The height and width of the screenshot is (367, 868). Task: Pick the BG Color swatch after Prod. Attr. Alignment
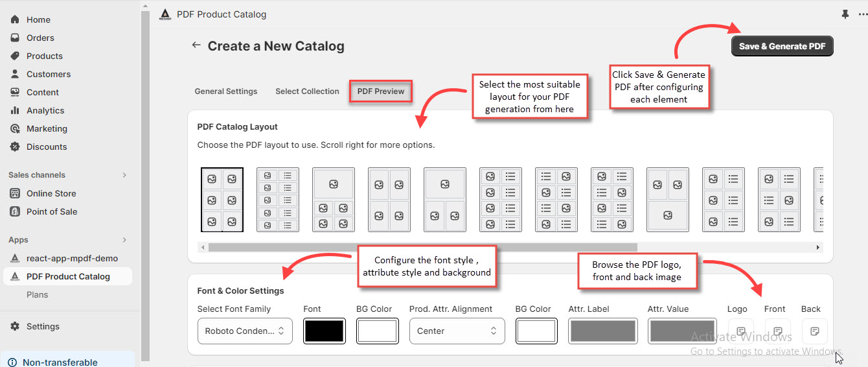(536, 331)
